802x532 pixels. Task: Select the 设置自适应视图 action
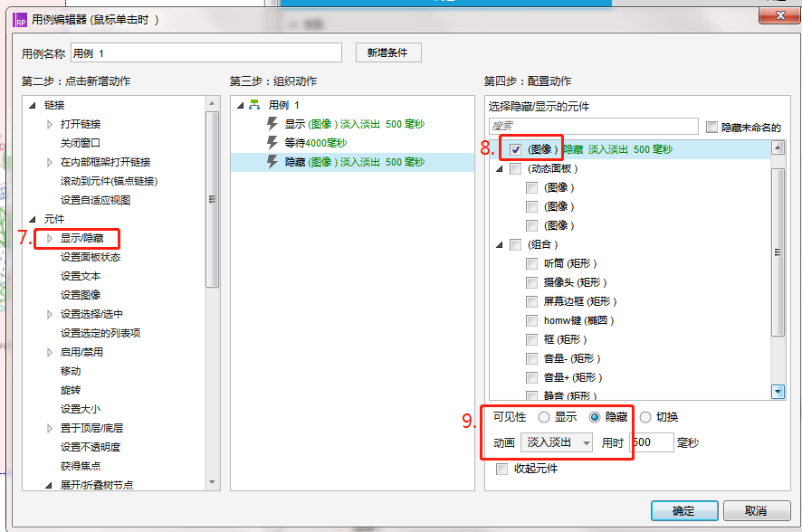click(x=95, y=200)
